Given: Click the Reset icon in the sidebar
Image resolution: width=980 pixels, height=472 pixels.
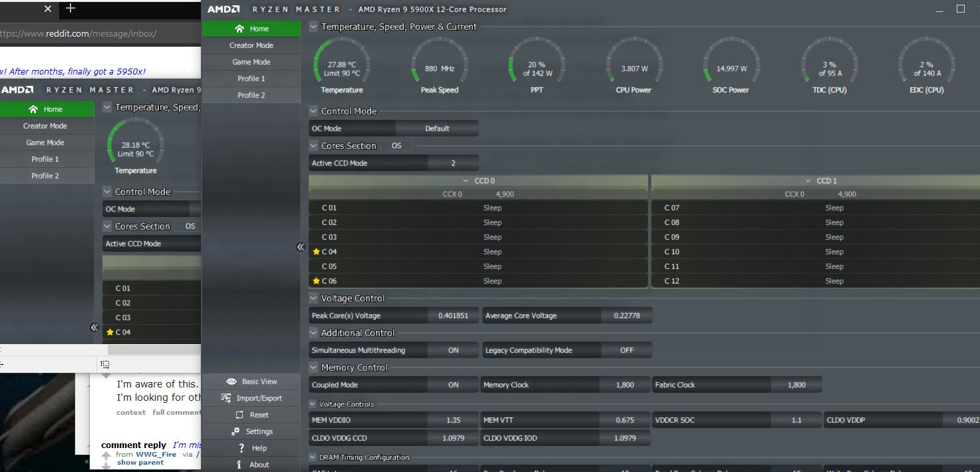Looking at the screenshot, I should coord(238,415).
